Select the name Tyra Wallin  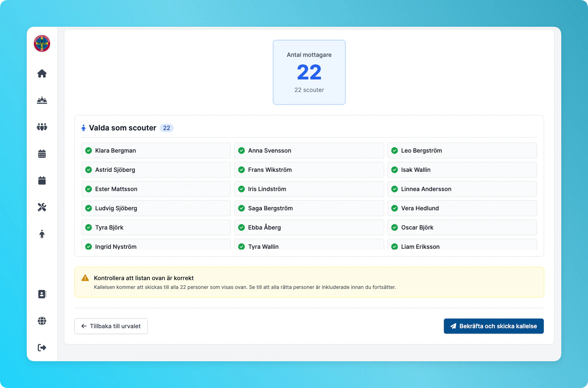coord(264,247)
